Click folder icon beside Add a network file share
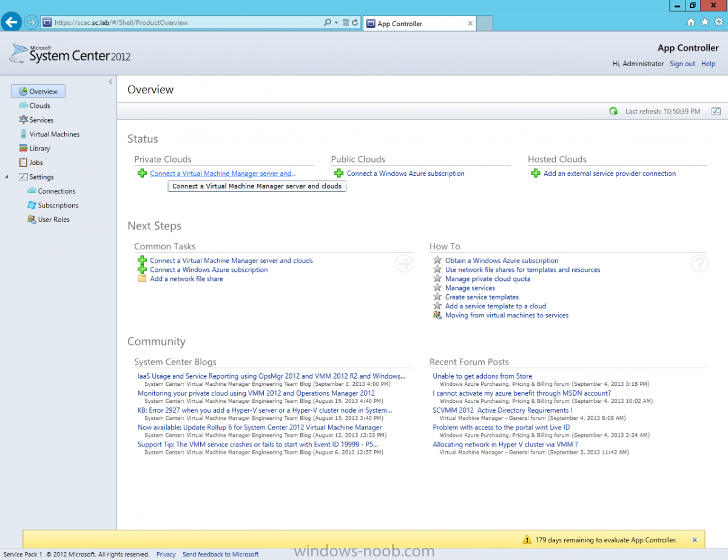 tap(142, 278)
